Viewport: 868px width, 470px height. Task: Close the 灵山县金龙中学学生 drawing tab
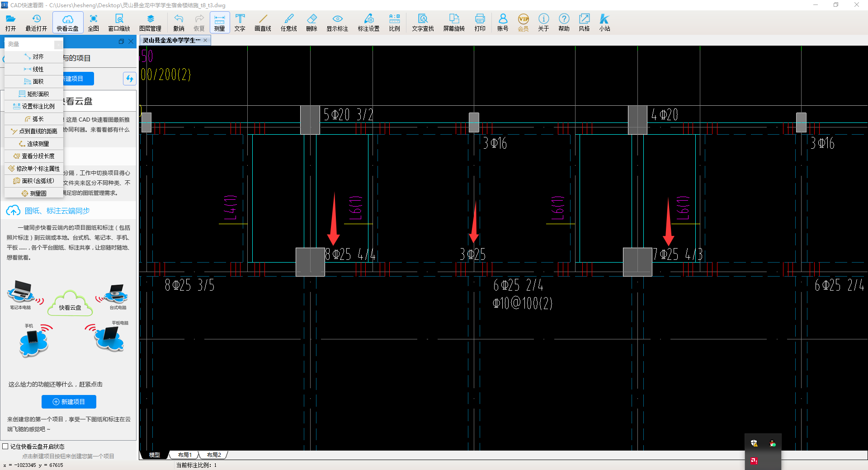click(x=205, y=40)
